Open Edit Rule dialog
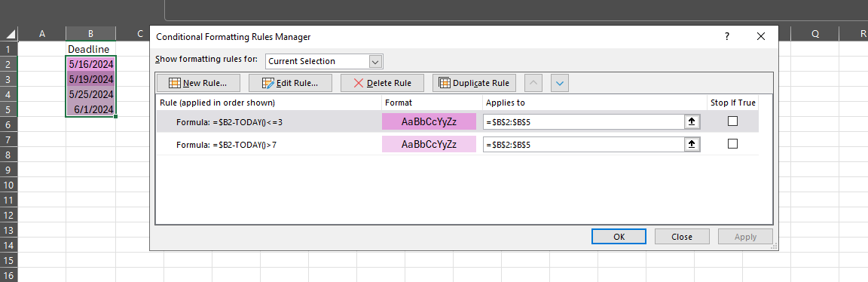Viewport: 868px width, 282px height. click(290, 83)
